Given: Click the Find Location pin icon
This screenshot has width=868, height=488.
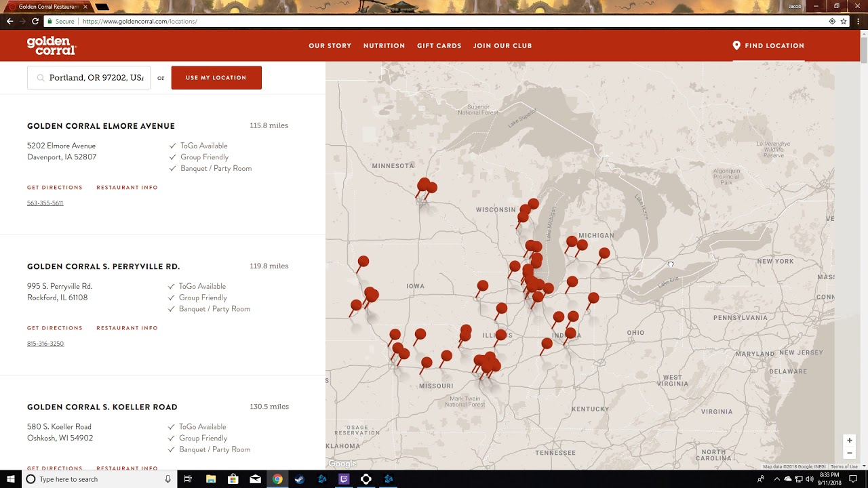Looking at the screenshot, I should (x=736, y=45).
